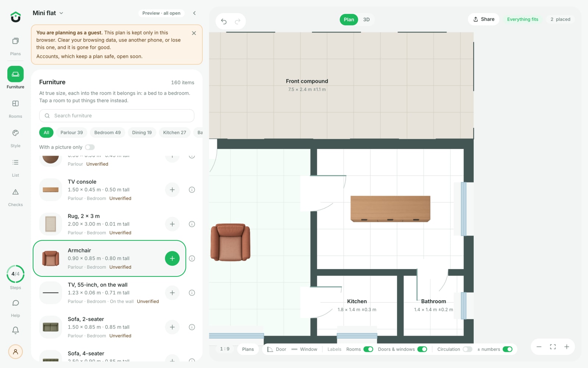
Task: Show info for TV console
Action: coord(192,190)
